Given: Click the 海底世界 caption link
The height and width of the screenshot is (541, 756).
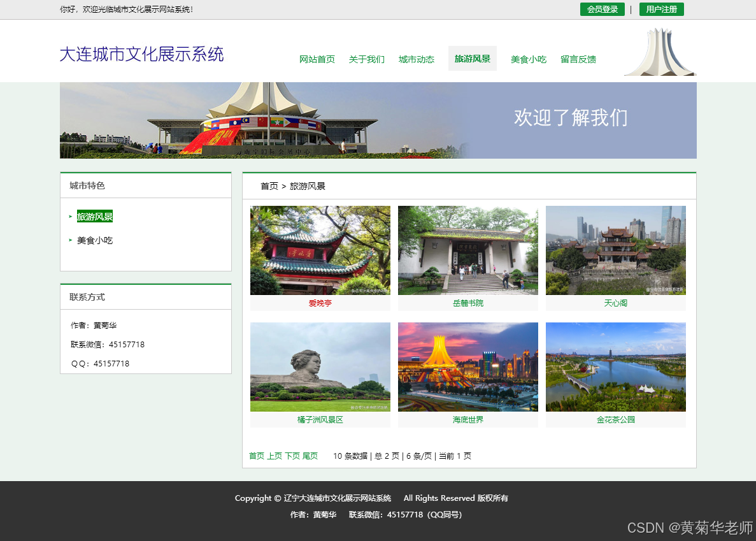Looking at the screenshot, I should pos(467,420).
